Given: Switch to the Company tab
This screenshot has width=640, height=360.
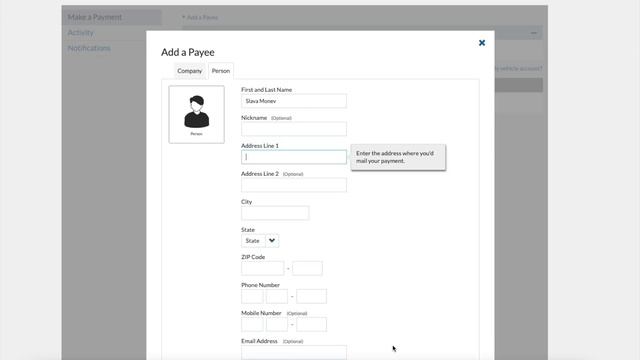Looking at the screenshot, I should [190, 71].
